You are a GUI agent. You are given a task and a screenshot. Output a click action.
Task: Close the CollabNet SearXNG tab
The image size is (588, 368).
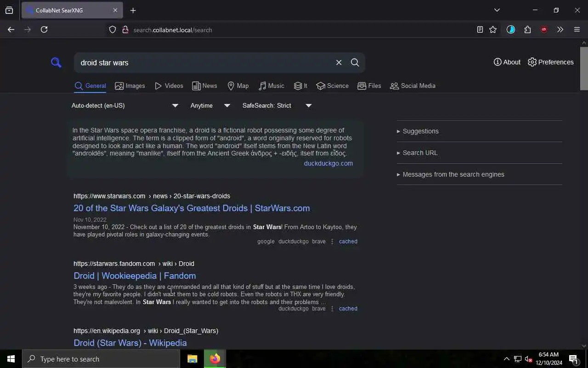[x=115, y=10]
